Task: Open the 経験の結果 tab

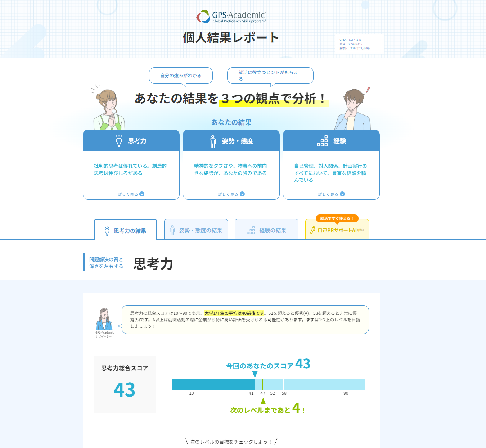Action: (266, 230)
